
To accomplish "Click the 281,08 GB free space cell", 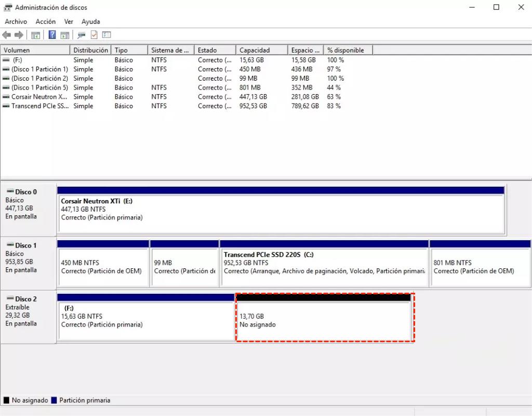I will click(305, 97).
